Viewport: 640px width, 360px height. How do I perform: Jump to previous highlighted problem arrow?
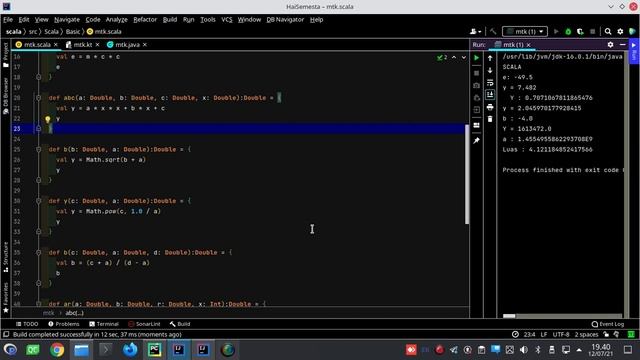454,58
